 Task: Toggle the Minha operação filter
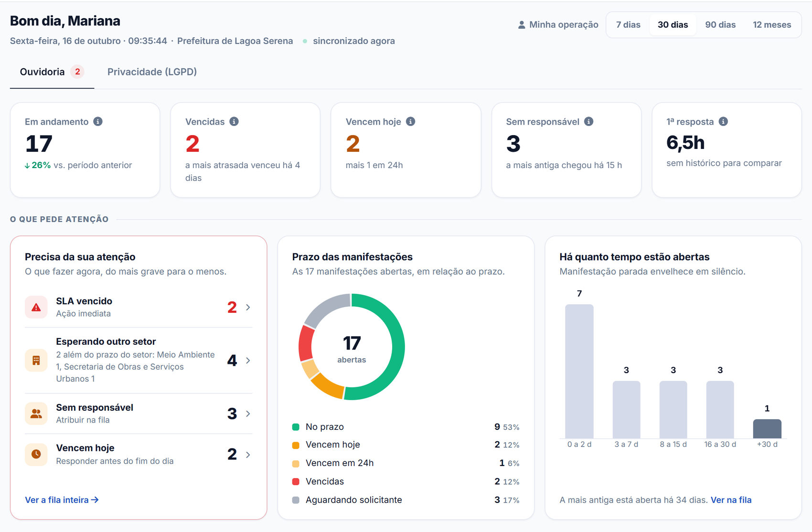[x=558, y=25]
